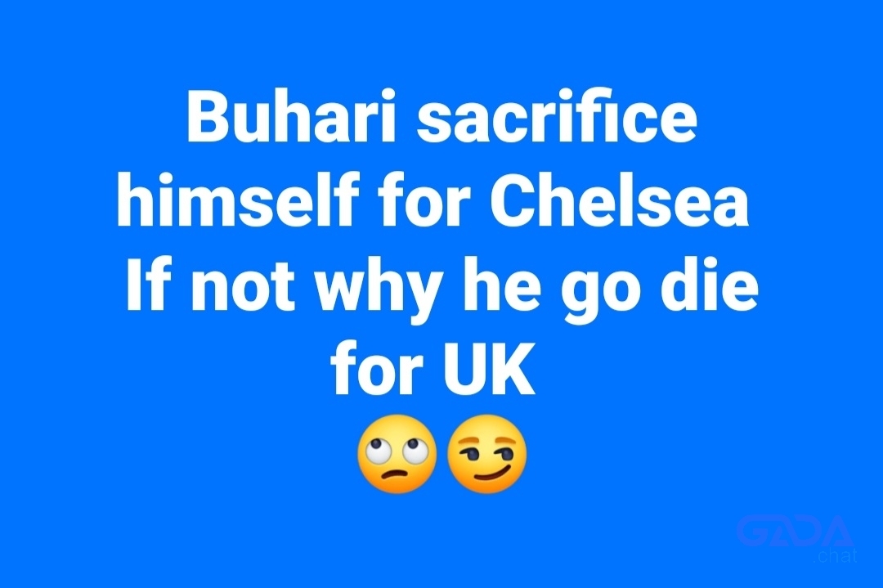Open the GADA watermark logo
The image size is (883, 588).
796,532
